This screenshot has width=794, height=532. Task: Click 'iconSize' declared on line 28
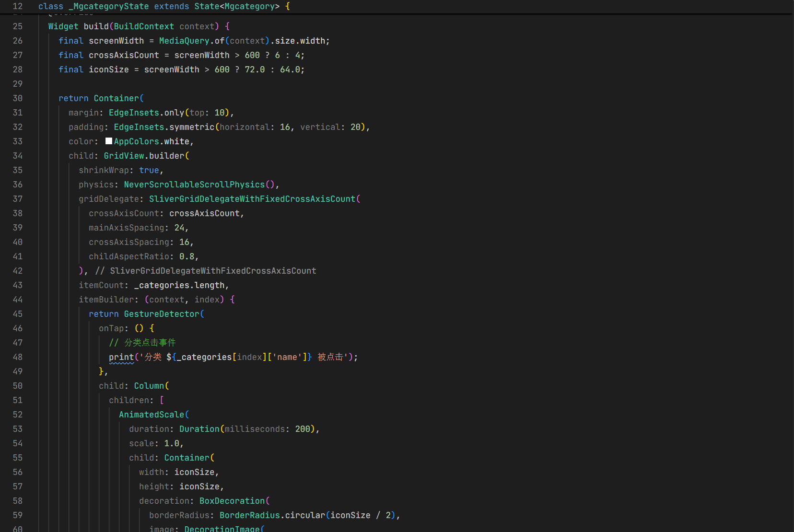[x=109, y=69]
